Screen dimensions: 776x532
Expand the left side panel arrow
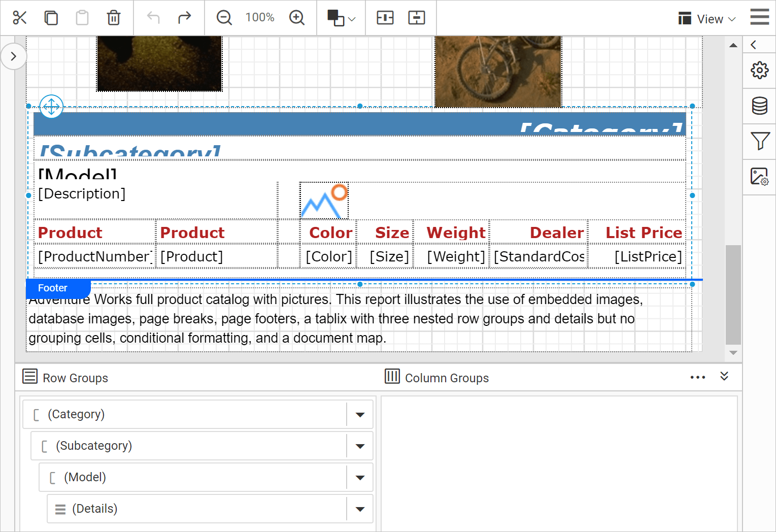click(14, 56)
